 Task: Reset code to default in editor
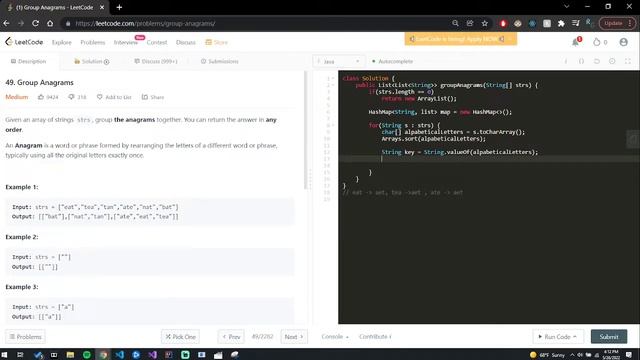(x=597, y=61)
